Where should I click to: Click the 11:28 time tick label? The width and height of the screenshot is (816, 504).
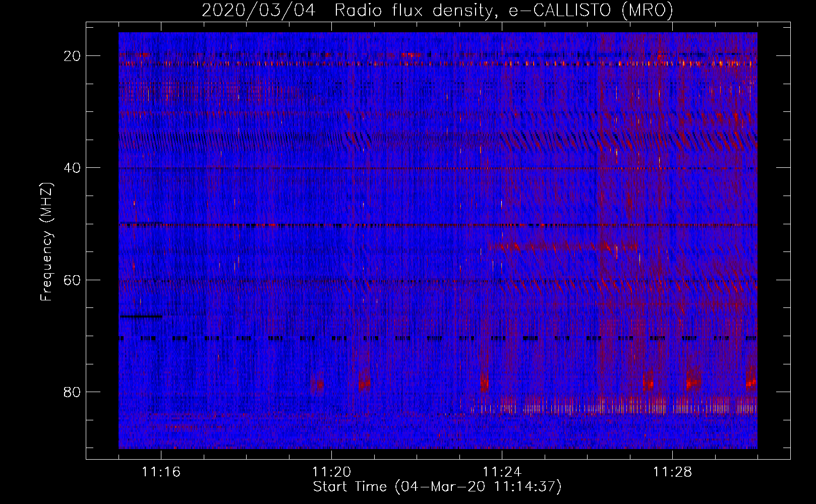(x=673, y=472)
